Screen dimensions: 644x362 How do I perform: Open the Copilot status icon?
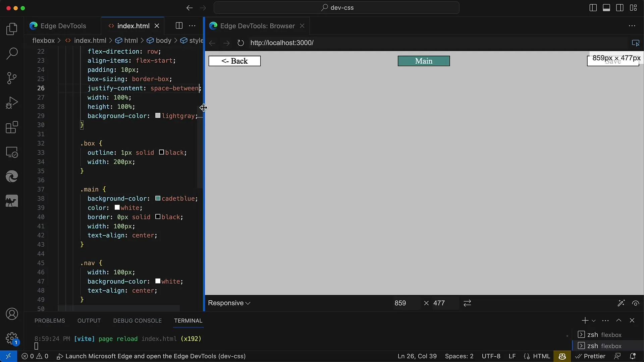pos(562,356)
